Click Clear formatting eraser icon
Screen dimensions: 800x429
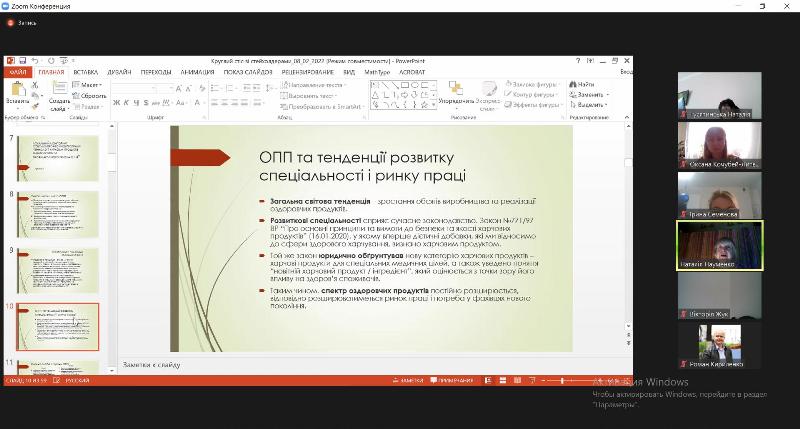[202, 89]
